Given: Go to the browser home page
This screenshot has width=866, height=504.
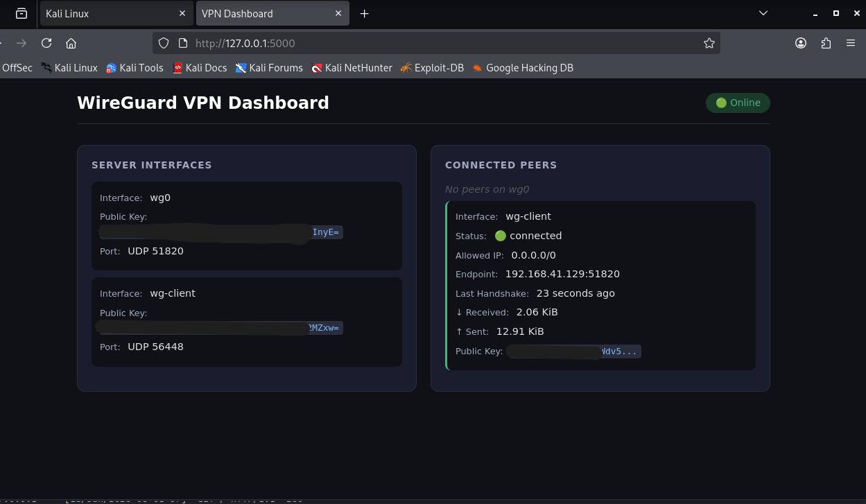Looking at the screenshot, I should tap(71, 43).
